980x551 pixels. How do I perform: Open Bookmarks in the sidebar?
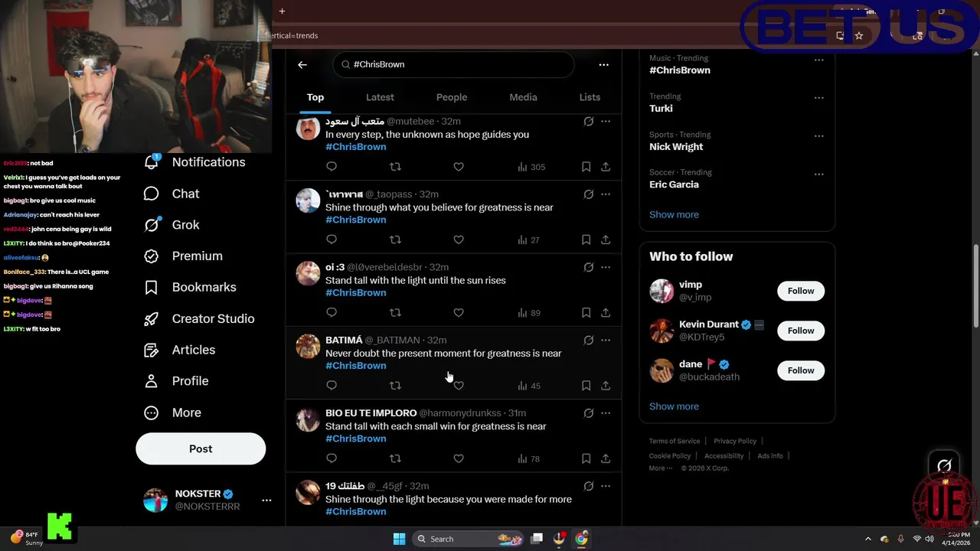tap(190, 287)
